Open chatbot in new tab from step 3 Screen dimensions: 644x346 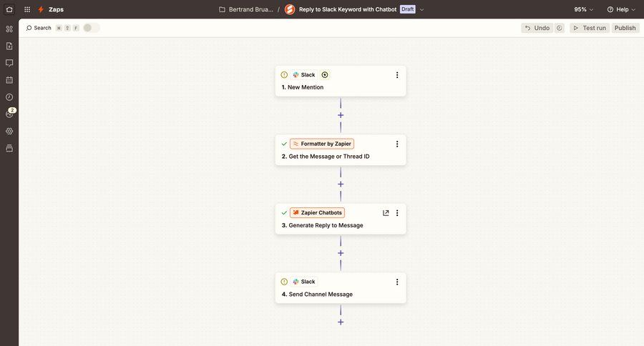coord(386,212)
